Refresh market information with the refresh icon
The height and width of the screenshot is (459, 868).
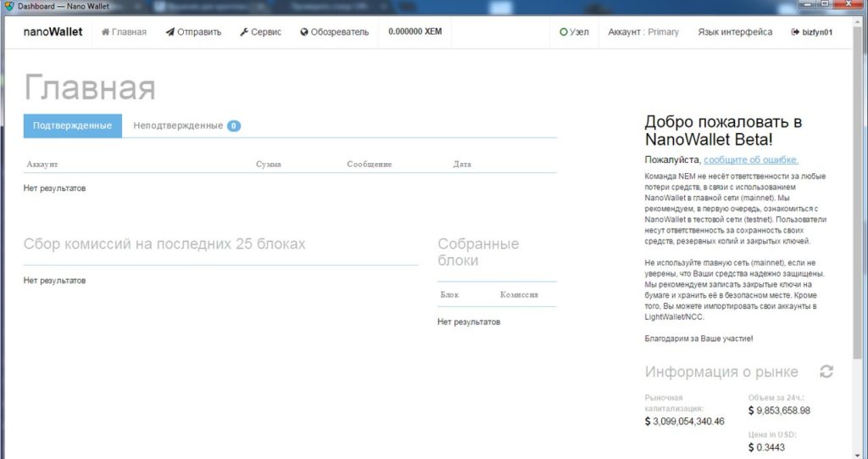click(x=826, y=372)
